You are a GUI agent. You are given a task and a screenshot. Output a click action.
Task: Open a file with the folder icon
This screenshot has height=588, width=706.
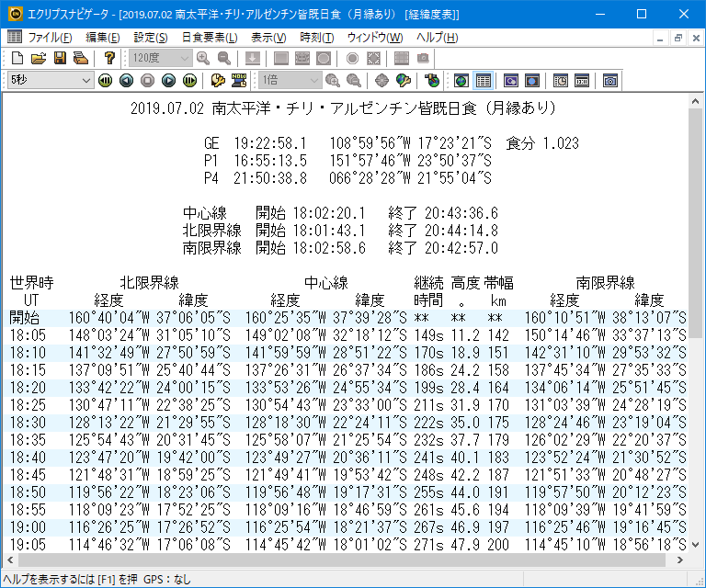38,58
